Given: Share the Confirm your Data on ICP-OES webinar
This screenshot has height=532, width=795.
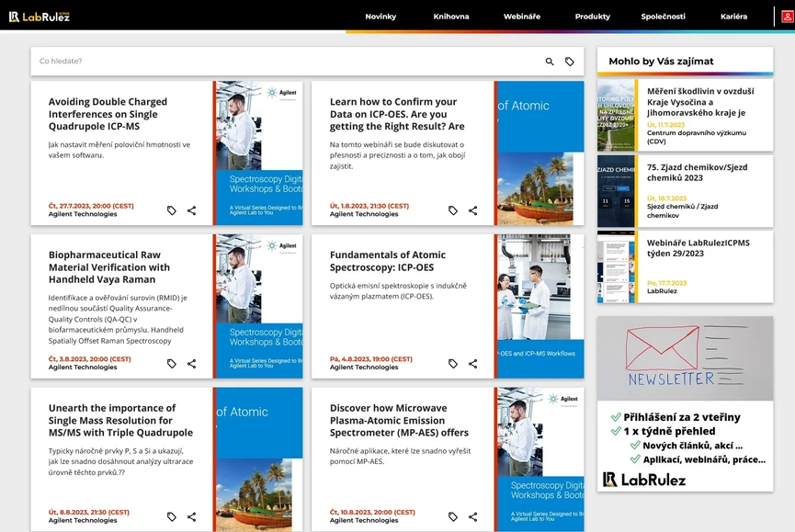Looking at the screenshot, I should pos(473,210).
